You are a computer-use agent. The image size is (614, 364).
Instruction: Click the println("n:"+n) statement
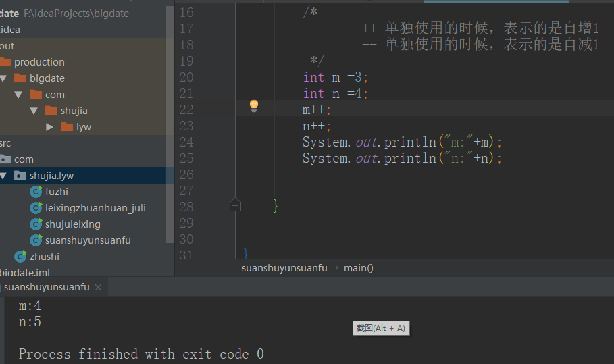[x=402, y=158]
